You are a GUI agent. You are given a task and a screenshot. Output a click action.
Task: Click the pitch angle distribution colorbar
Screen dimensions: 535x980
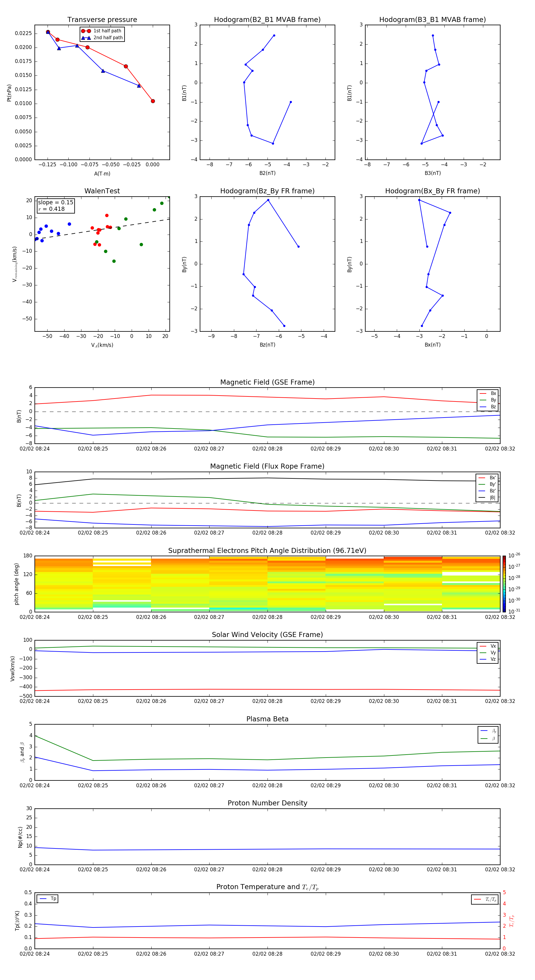[x=504, y=584]
